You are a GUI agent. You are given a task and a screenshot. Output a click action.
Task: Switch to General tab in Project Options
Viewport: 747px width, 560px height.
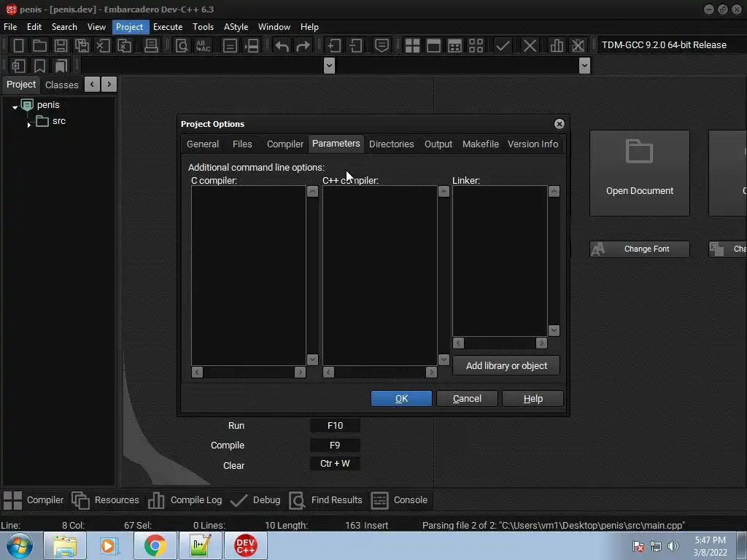[203, 144]
